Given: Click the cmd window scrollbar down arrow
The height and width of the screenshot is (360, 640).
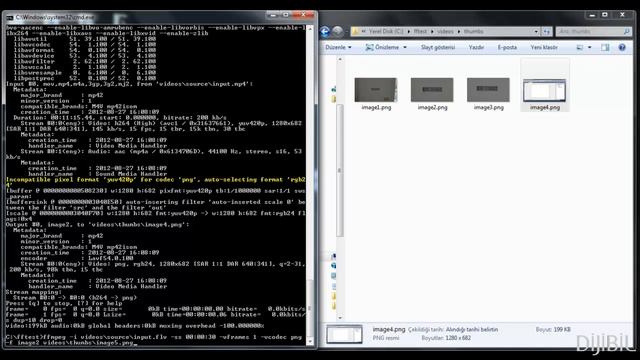Looking at the screenshot, I should pos(310,342).
